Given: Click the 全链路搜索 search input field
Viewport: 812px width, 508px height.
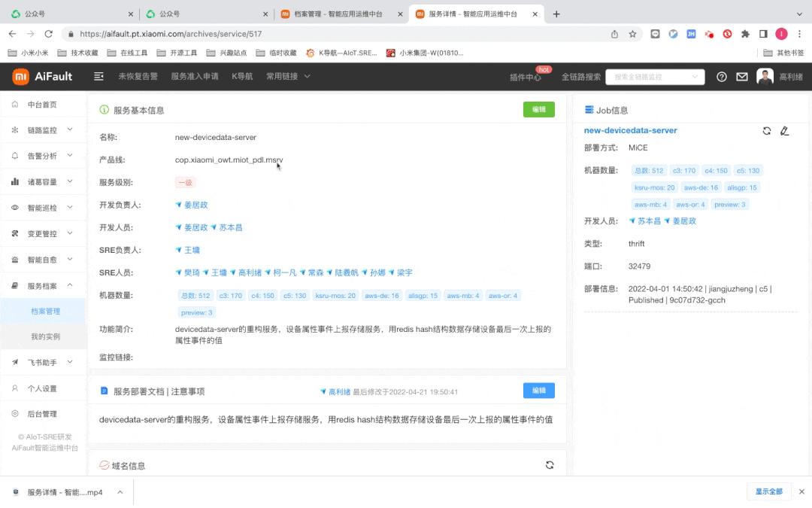Looking at the screenshot, I should tap(653, 76).
